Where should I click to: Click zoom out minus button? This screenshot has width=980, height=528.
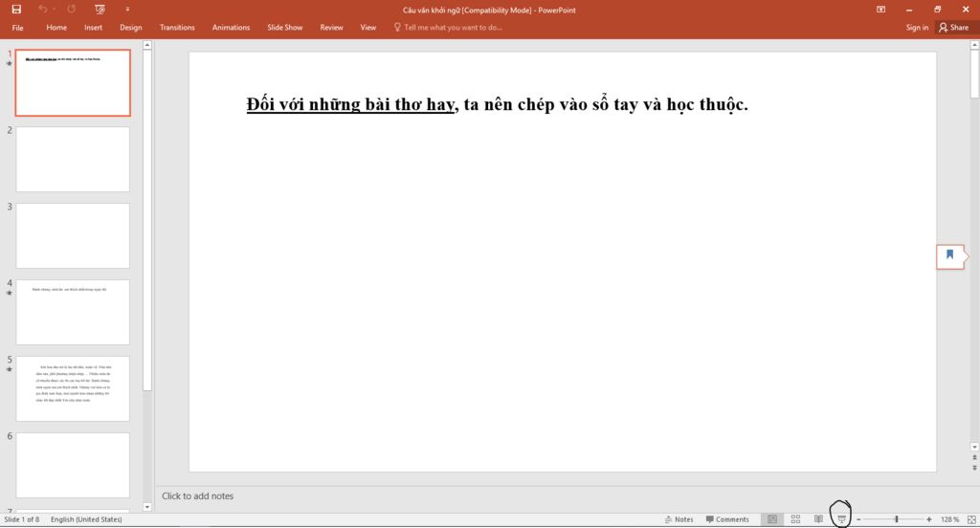(x=858, y=519)
